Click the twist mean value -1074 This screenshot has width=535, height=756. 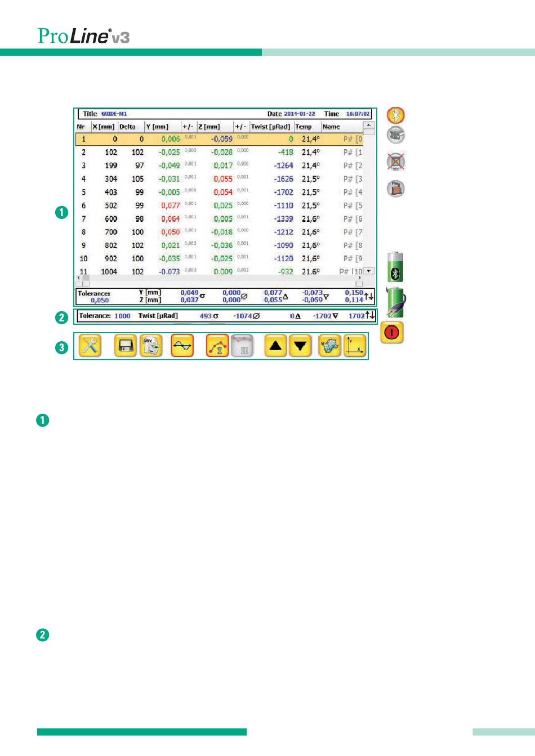(x=243, y=316)
